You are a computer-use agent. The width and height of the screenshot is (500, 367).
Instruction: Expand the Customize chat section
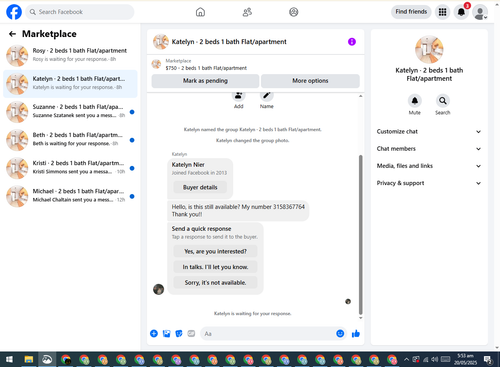pos(429,131)
